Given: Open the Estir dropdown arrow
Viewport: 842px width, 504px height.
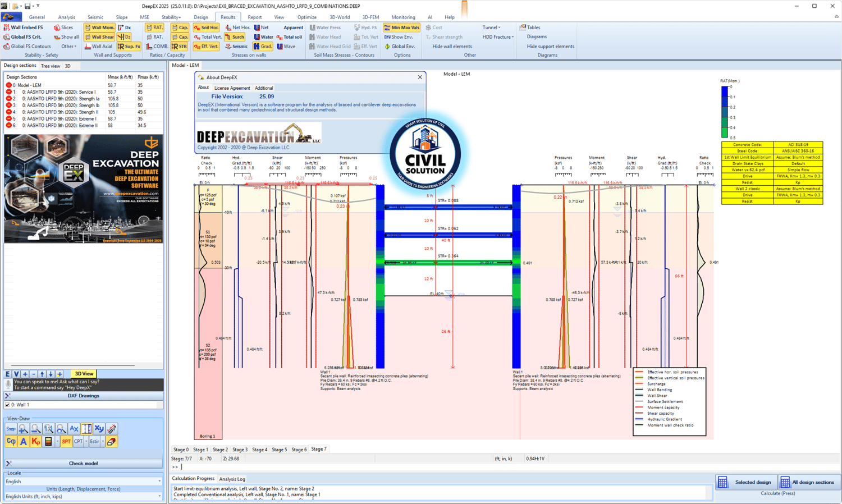Looking at the screenshot, I should [103, 442].
